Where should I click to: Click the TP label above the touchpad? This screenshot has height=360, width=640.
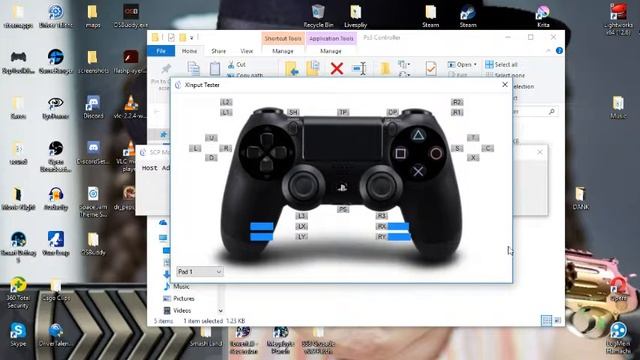coord(343,112)
